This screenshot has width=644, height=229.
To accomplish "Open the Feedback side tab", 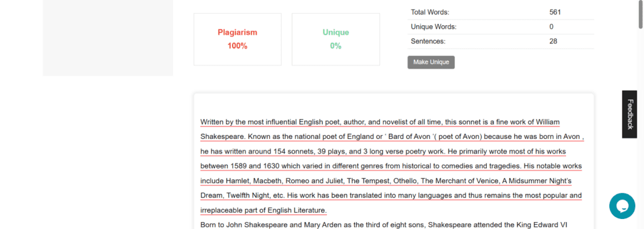I will coord(629,114).
